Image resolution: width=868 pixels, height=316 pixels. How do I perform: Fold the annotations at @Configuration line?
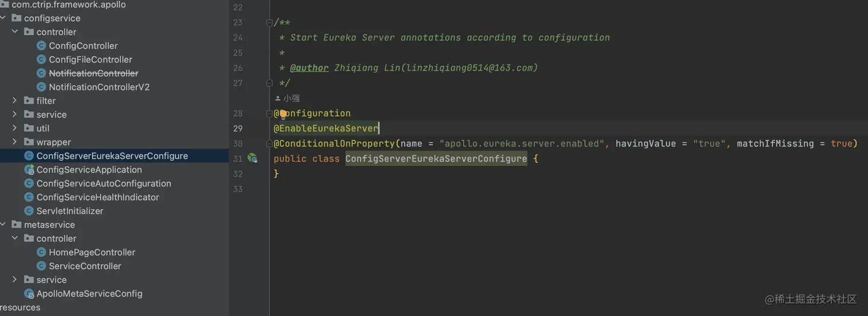click(x=269, y=114)
